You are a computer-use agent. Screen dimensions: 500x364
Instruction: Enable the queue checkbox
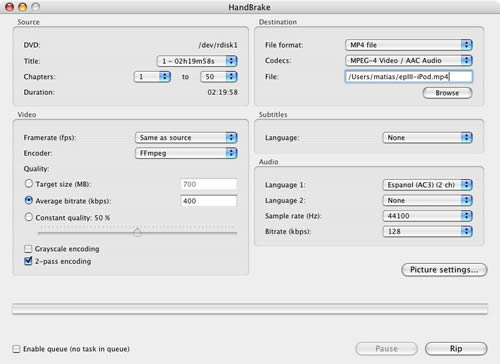click(x=16, y=349)
